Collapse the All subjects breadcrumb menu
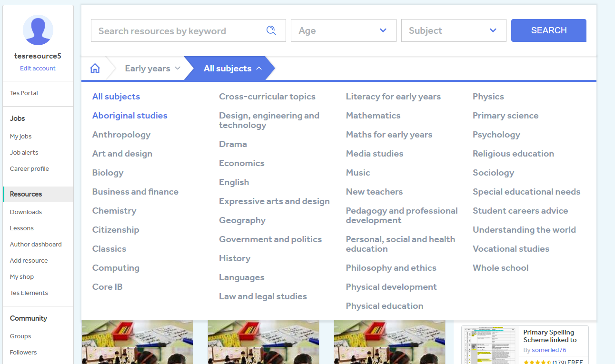 (227, 68)
